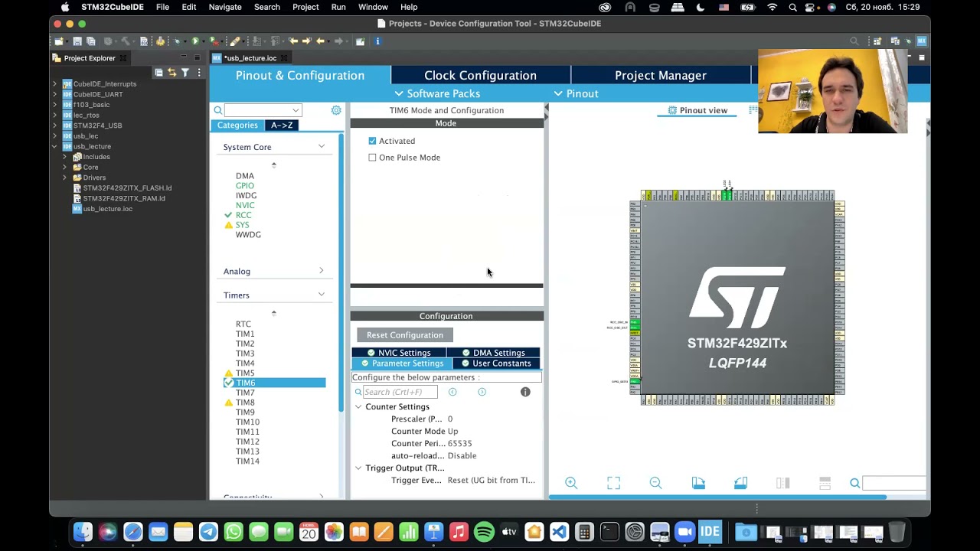Switch to DMA Settings tab
Screen dimensions: 980x551
[494, 353]
